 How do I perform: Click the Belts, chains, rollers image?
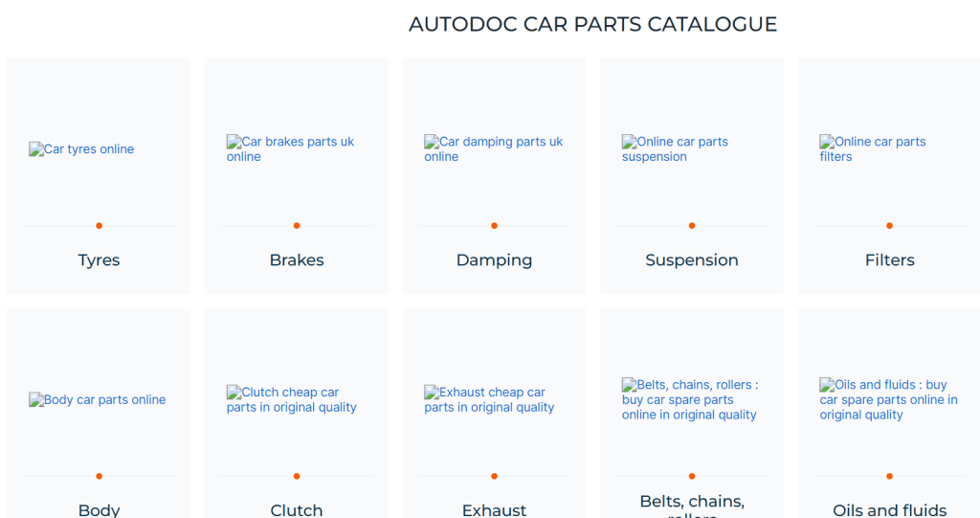point(689,399)
